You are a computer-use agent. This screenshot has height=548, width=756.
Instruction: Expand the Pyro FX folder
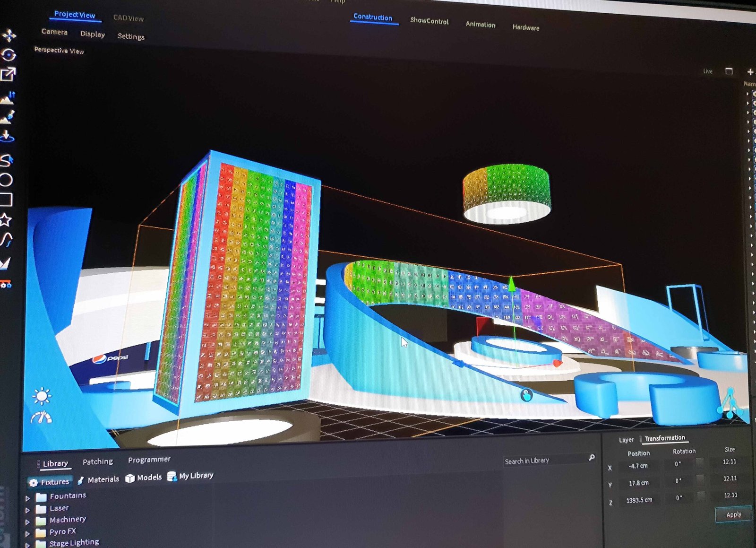click(x=28, y=534)
